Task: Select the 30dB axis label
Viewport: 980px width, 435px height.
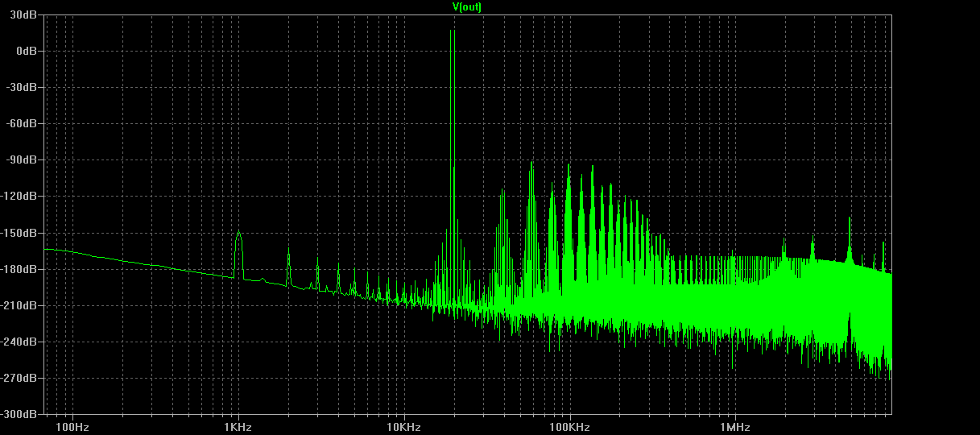Action: pyautogui.click(x=25, y=14)
